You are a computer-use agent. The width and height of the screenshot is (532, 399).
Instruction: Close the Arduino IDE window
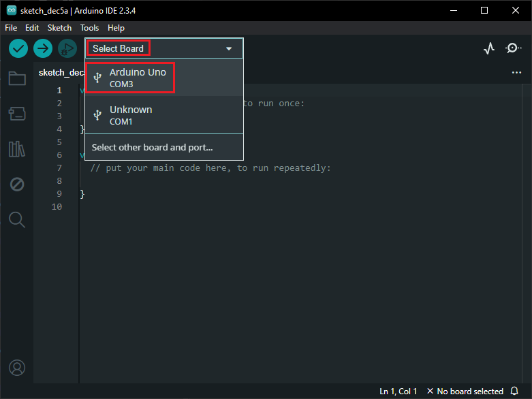coord(516,10)
